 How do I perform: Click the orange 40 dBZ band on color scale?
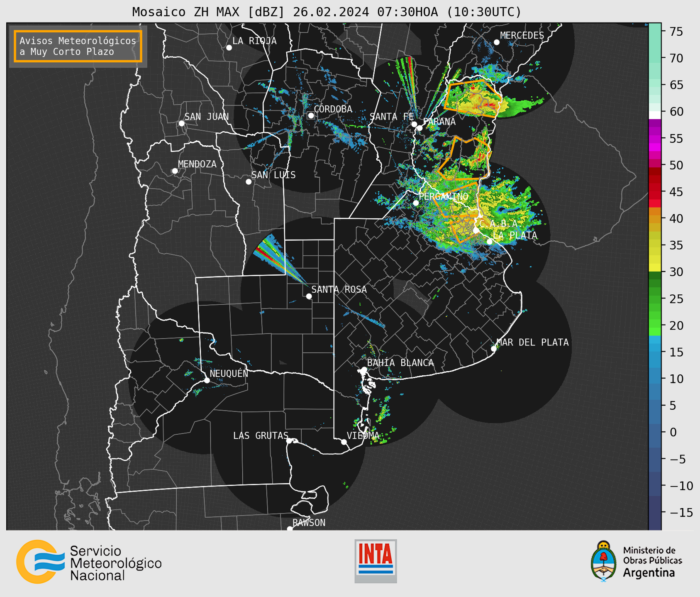pyautogui.click(x=654, y=218)
